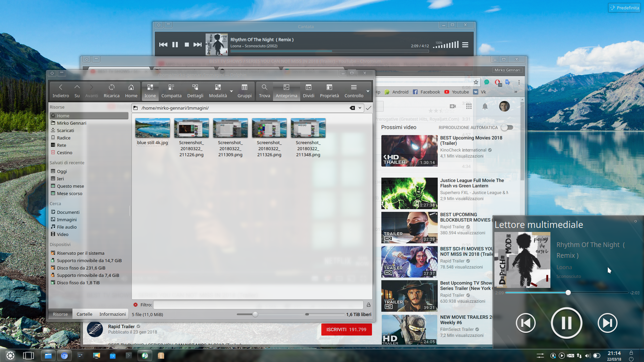Open Trova search in Dolphin
The height and width of the screenshot is (362, 644).
click(264, 91)
